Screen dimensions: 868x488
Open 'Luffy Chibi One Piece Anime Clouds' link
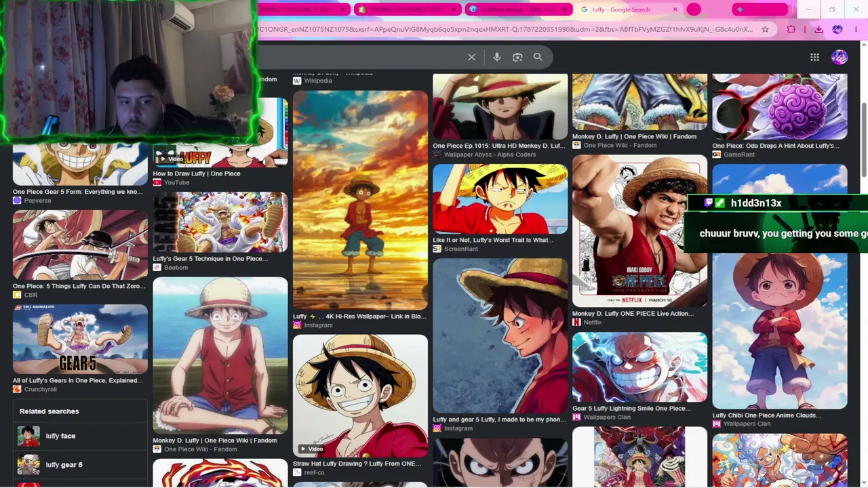767,415
